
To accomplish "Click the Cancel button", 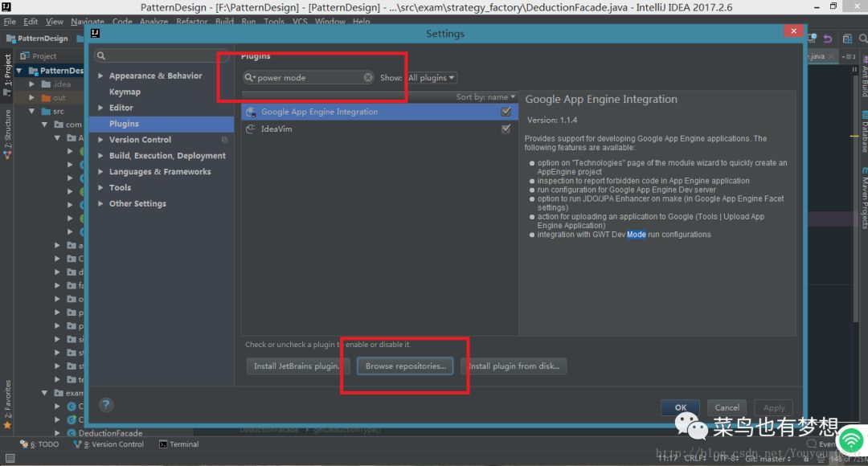I will click(x=727, y=408).
